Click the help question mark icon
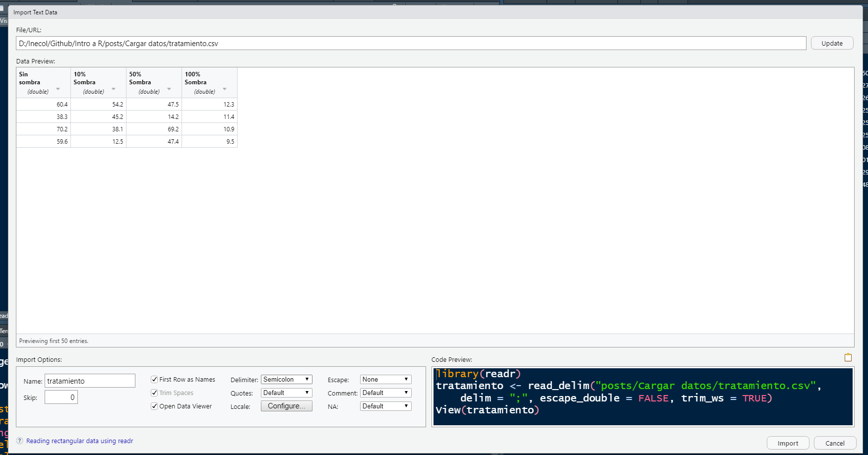The height and width of the screenshot is (455, 868). coord(20,441)
